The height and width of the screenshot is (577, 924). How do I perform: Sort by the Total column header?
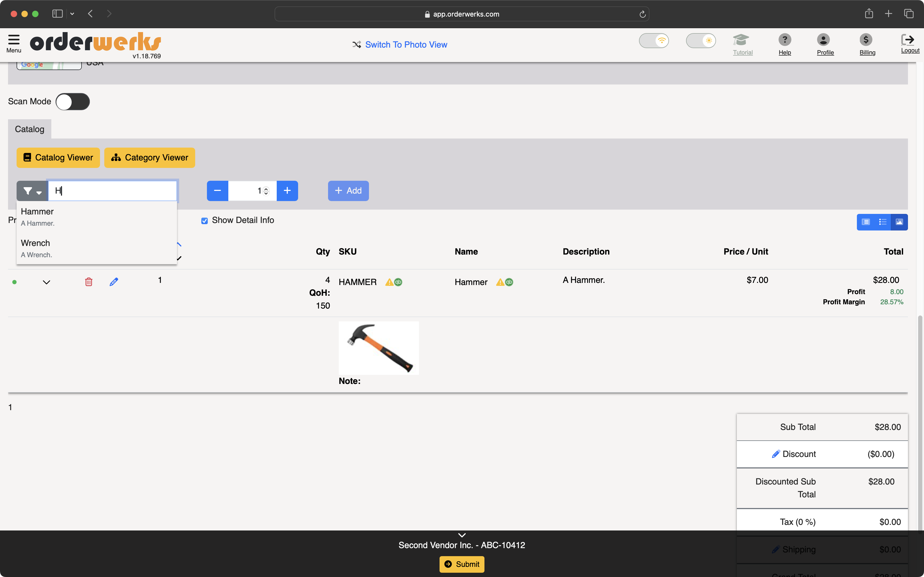894,252
